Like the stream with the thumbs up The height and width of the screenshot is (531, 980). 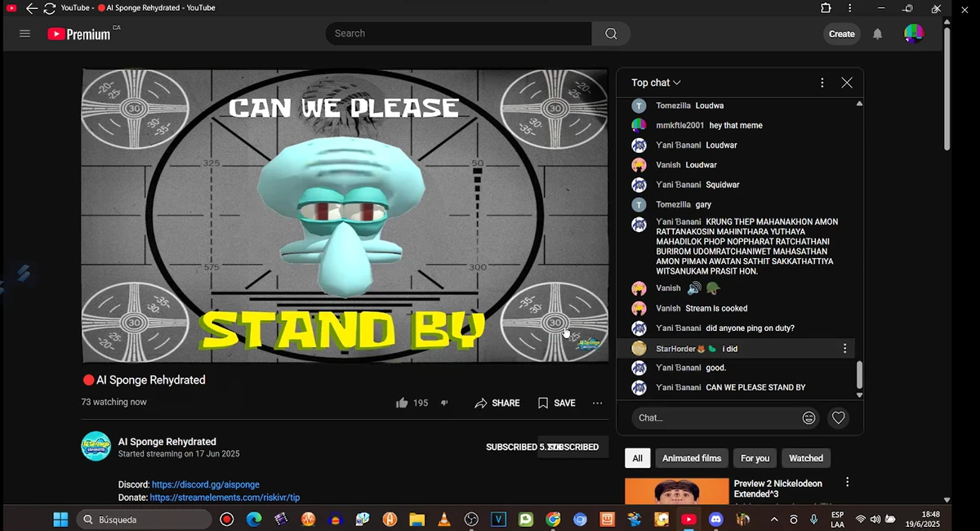point(402,403)
